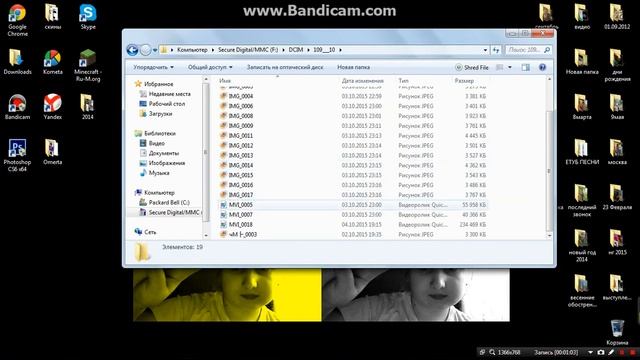Viewport: 640px width, 360px height.
Task: Select the дни рождения desktop folder
Action: (x=617, y=65)
